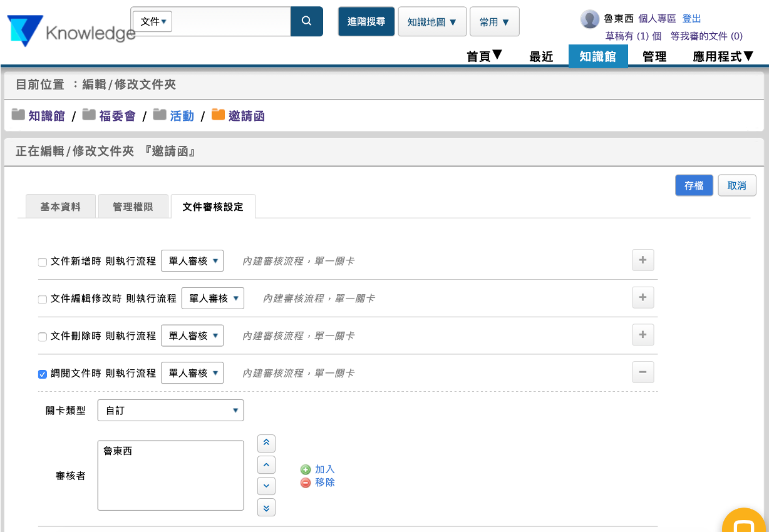Screen dimensions: 769x532
Task: Click the red 移除 remove reviewer icon
Action: (306, 483)
